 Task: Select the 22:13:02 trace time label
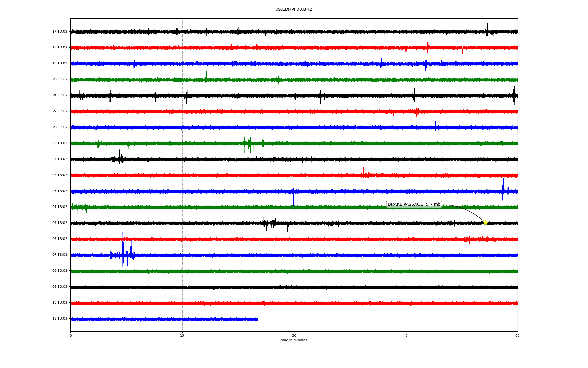pos(60,111)
